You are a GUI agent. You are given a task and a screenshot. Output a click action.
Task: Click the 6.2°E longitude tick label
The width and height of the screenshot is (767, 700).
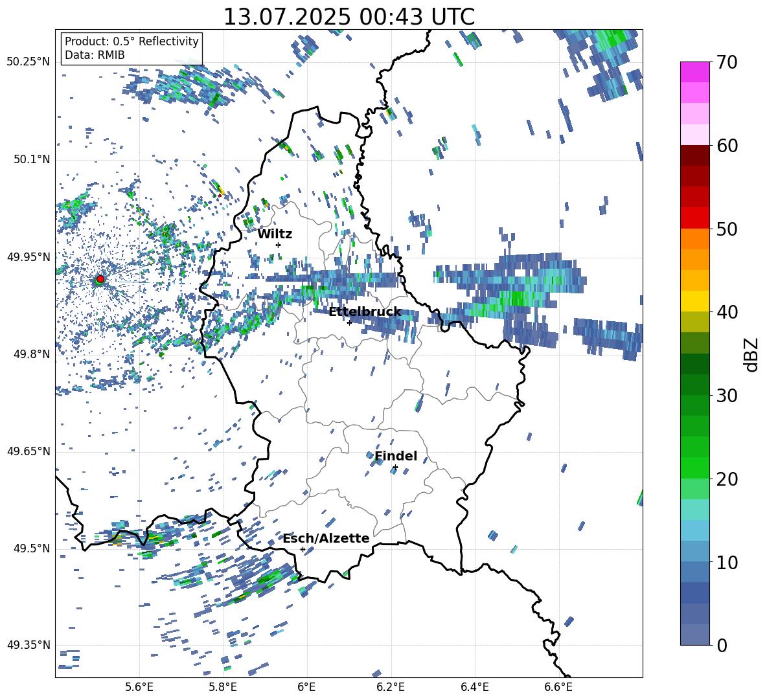[391, 687]
